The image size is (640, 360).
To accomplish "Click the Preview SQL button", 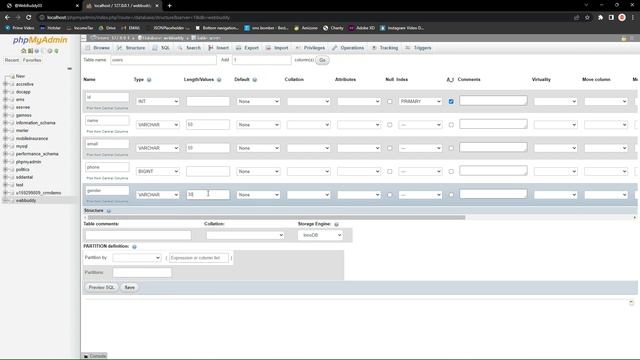I will (102, 287).
